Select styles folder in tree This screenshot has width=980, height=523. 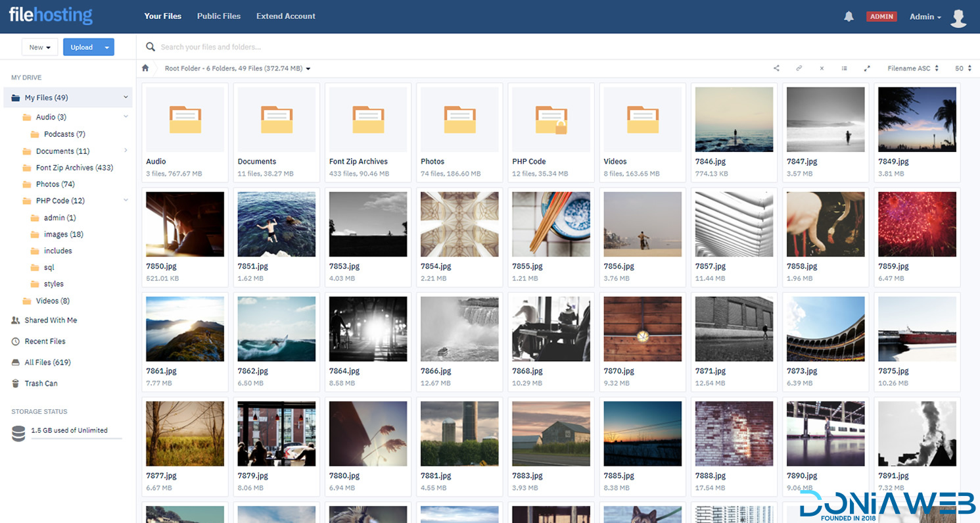[54, 284]
